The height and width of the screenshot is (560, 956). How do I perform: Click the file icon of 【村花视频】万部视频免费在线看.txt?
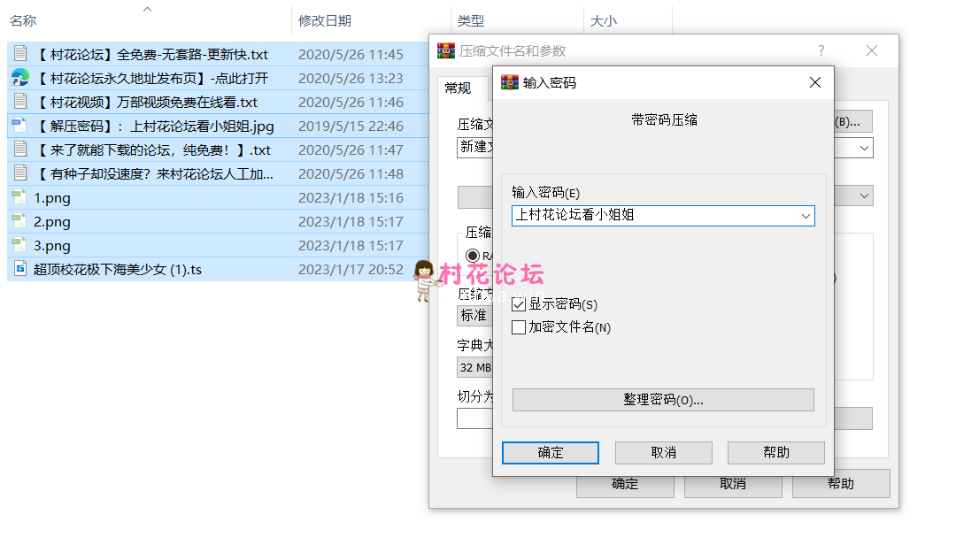click(20, 101)
